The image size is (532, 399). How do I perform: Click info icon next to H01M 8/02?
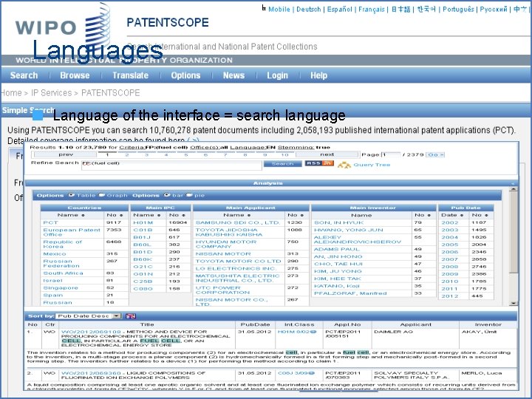313,332
